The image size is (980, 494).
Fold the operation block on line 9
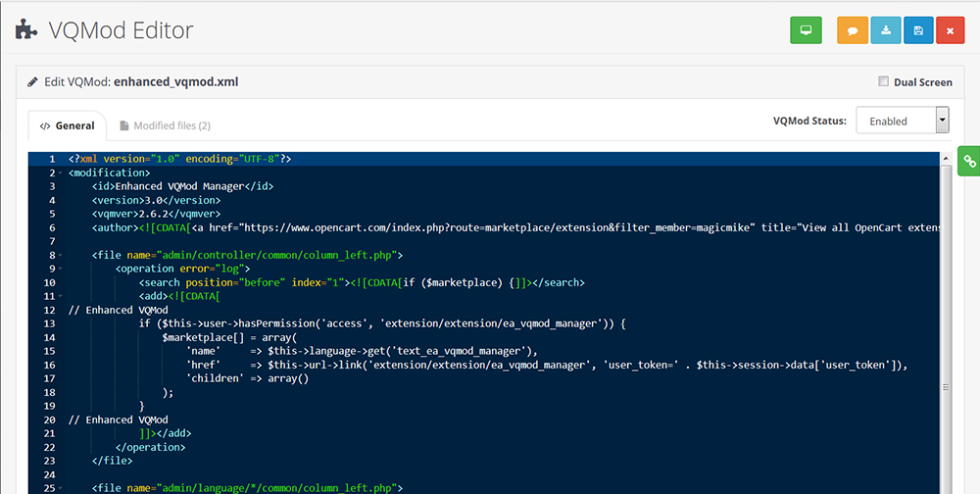click(61, 269)
